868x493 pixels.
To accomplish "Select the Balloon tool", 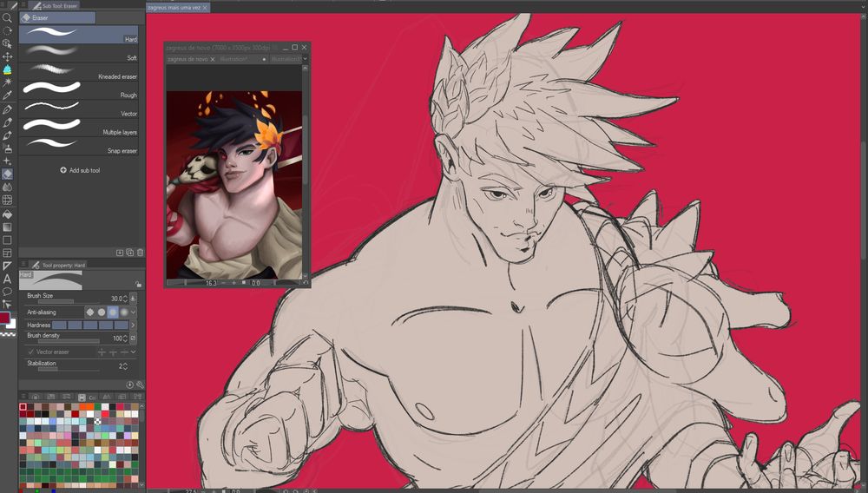I will click(7, 292).
